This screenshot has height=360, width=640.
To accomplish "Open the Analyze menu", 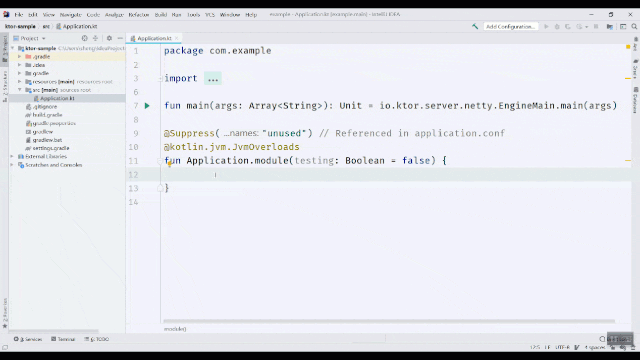I will pyautogui.click(x=114, y=15).
